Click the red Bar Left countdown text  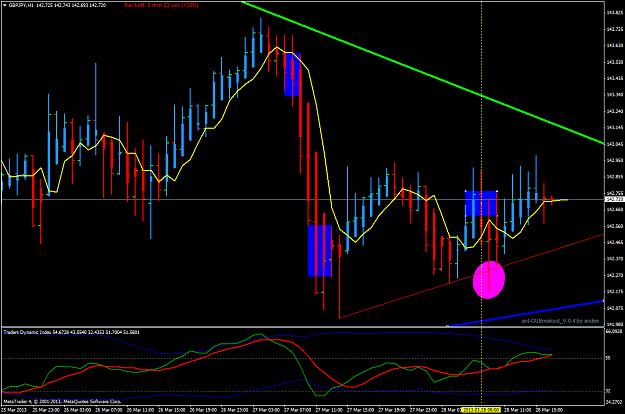coord(161,5)
